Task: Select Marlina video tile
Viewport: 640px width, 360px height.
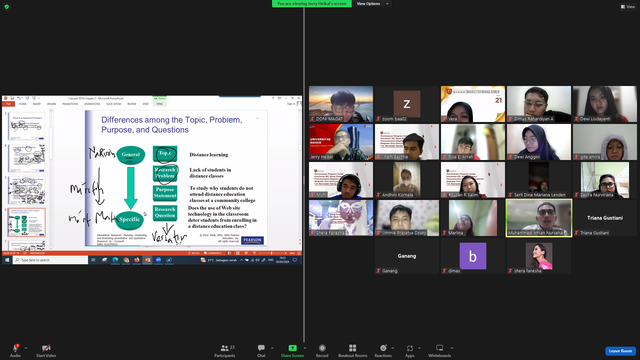Action: (x=473, y=218)
